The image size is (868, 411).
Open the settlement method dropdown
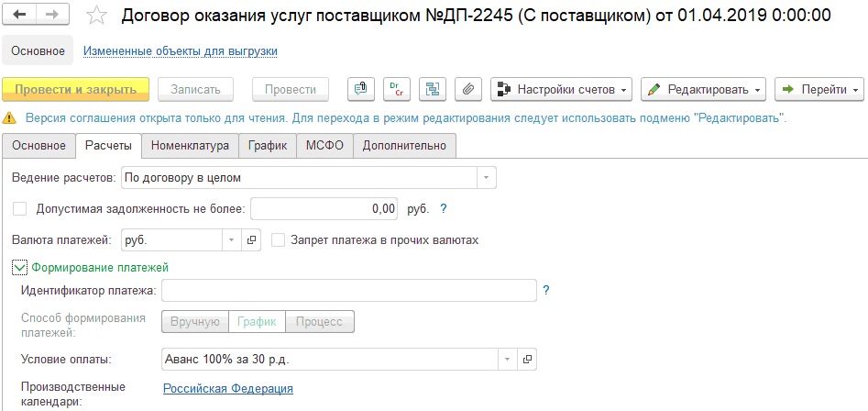(x=487, y=177)
